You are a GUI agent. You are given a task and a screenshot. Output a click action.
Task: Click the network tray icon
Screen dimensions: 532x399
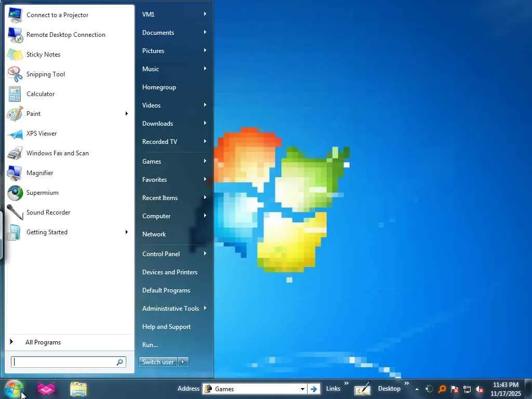point(467,389)
